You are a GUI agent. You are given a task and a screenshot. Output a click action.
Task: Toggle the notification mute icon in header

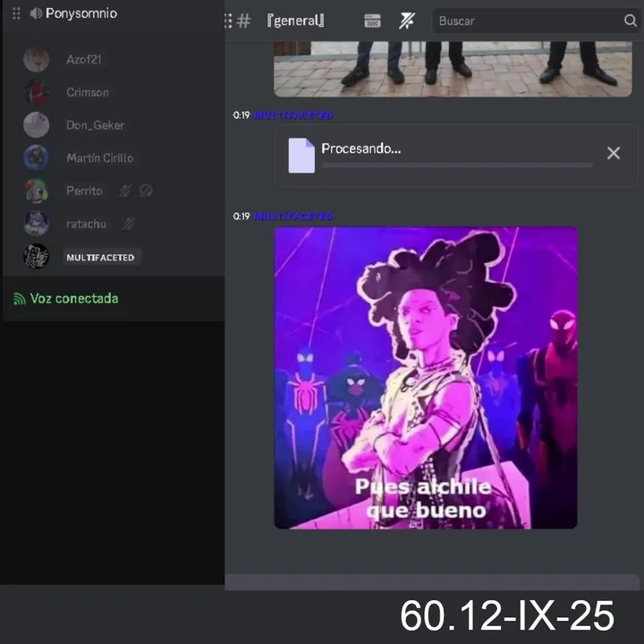[x=407, y=21]
